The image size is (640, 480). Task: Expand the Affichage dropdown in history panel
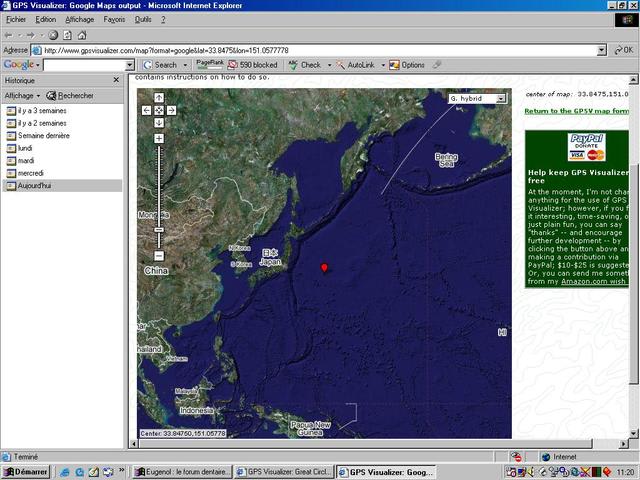23,95
